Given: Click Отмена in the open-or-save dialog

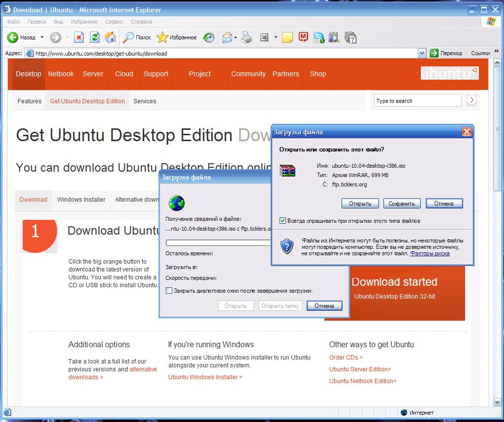Looking at the screenshot, I should tap(444, 203).
